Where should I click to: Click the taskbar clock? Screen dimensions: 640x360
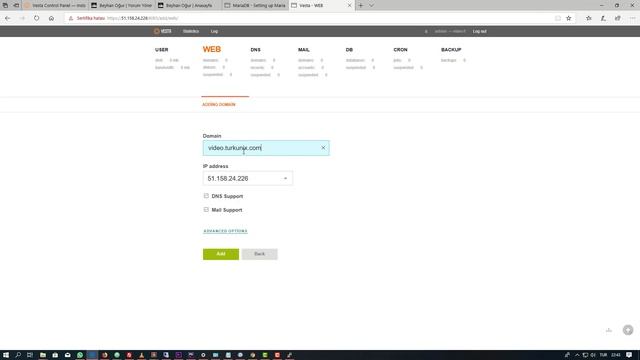[x=616, y=355]
